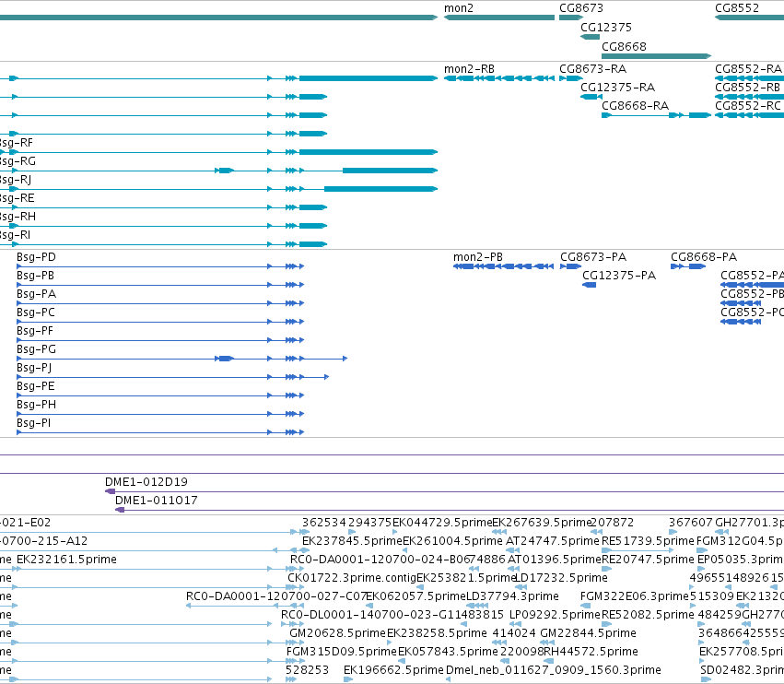Click the FGM315D09.5prime EST label

click(342, 652)
